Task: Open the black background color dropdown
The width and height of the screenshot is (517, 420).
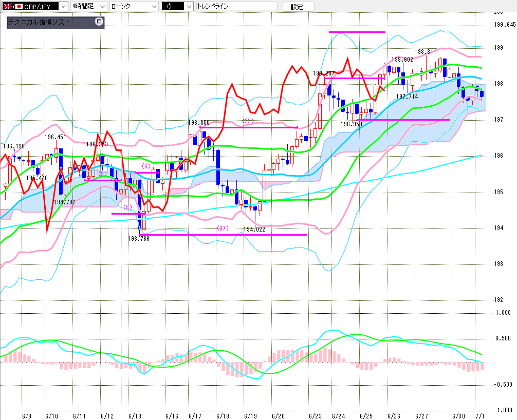Action: click(177, 6)
